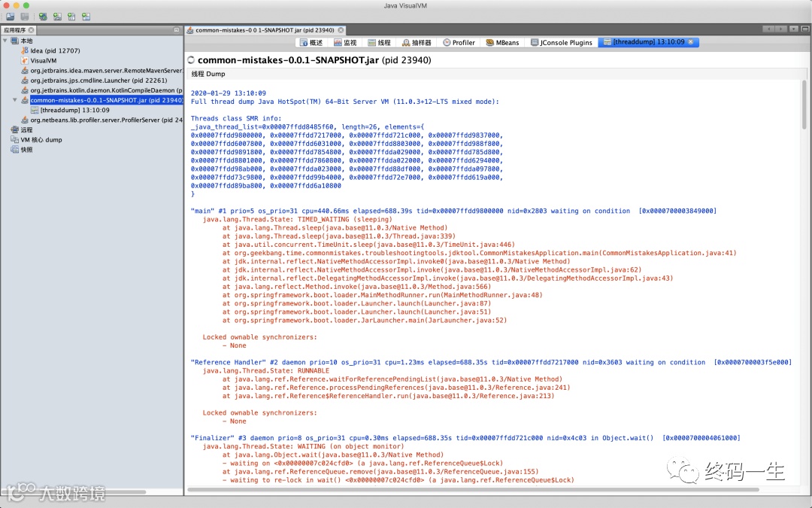Open [threaddump] 13:10:09 tree node
The width and height of the screenshot is (812, 508).
(74, 110)
